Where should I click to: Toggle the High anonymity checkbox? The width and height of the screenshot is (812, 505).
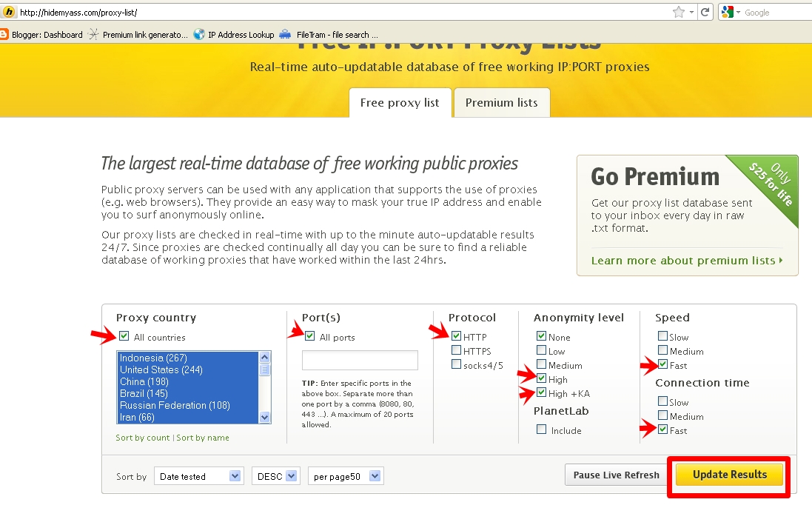coord(542,378)
